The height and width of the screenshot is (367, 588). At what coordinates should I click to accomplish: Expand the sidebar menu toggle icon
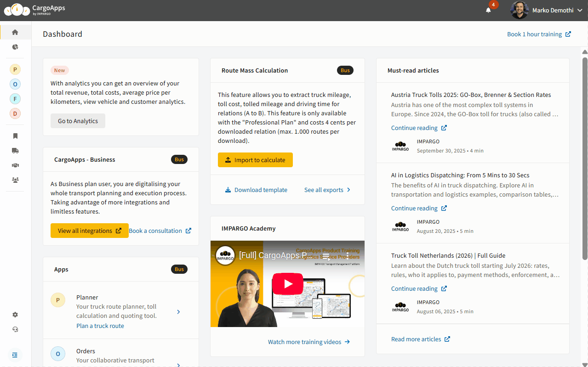(x=15, y=355)
